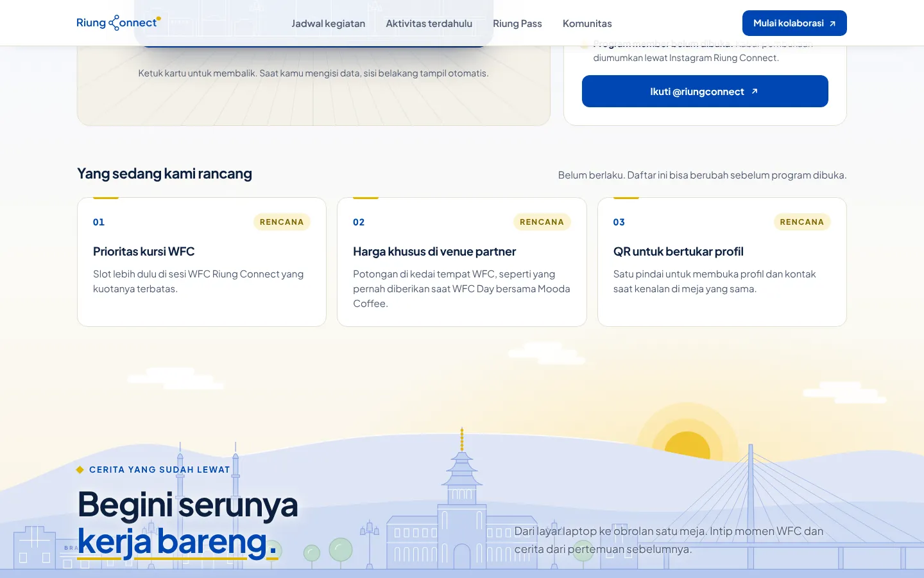Click the Mulai kolaborasi button

pyautogui.click(x=794, y=23)
